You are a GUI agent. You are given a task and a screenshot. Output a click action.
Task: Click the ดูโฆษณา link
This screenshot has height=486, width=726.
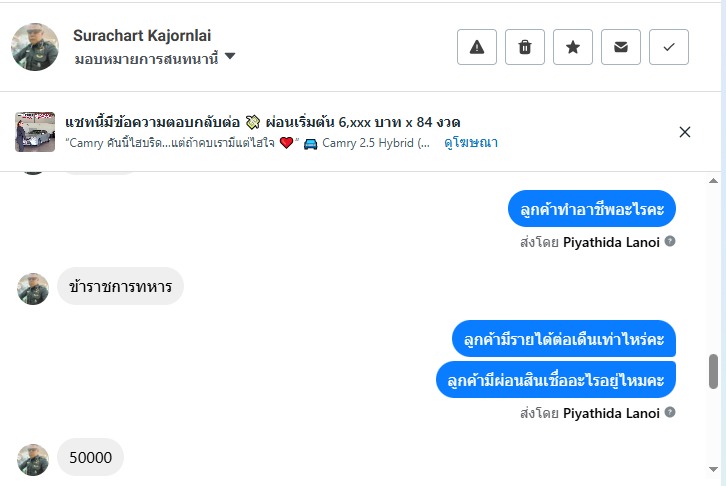point(471,143)
